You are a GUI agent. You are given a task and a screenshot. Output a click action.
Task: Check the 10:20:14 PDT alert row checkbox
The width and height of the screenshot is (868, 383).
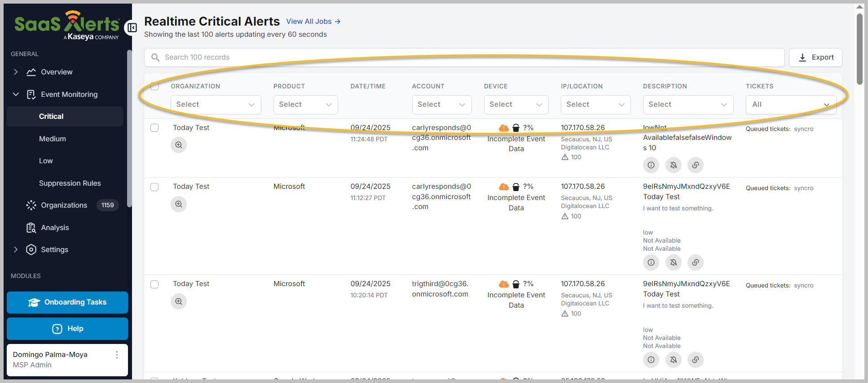[154, 284]
